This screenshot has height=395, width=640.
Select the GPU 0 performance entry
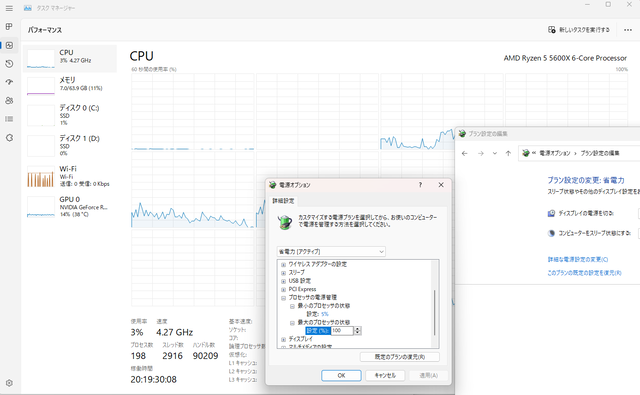[70, 207]
